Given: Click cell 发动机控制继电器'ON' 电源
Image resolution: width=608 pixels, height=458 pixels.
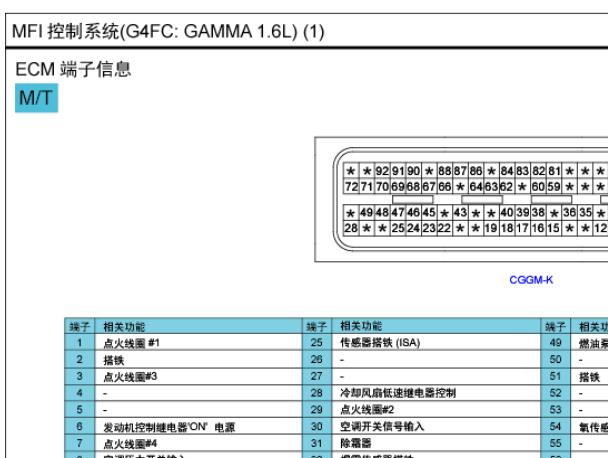Looking at the screenshot, I should pos(198,427).
